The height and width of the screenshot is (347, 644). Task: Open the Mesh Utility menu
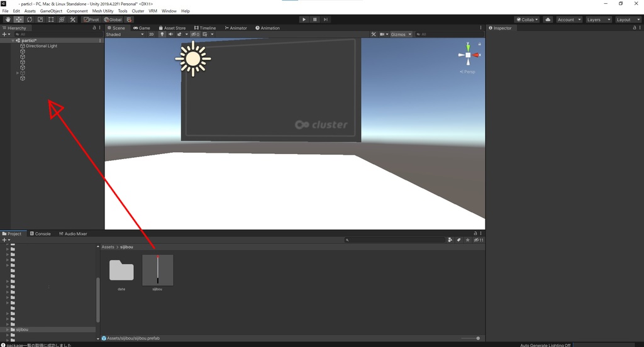(103, 11)
